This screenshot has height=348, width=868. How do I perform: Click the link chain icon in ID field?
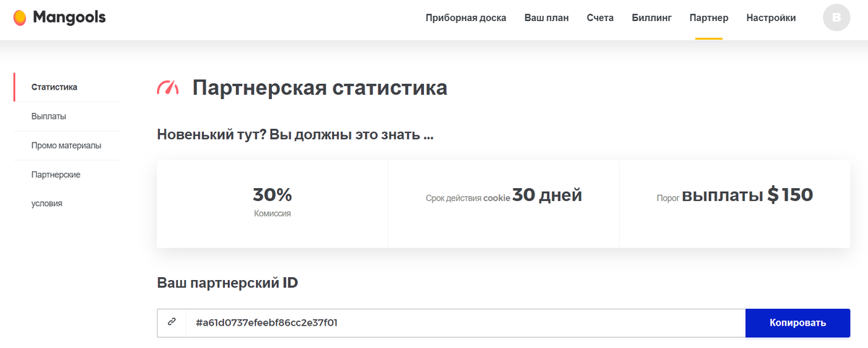(x=171, y=323)
